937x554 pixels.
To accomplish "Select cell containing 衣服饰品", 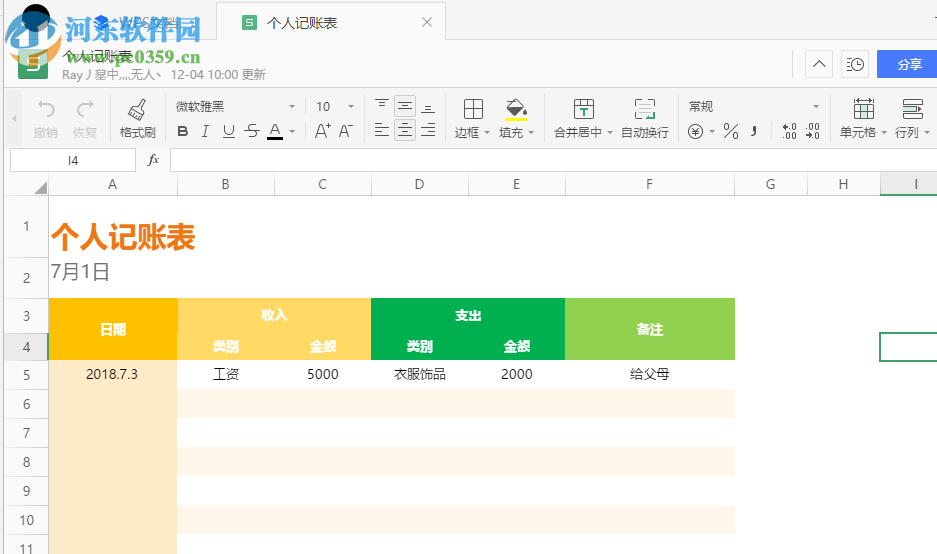I will coord(419,374).
